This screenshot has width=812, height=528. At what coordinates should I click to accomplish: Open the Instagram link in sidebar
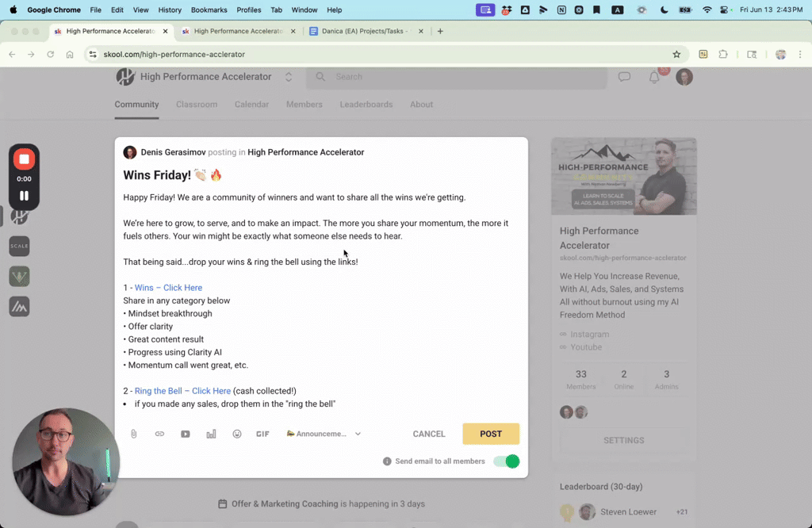[x=589, y=335]
